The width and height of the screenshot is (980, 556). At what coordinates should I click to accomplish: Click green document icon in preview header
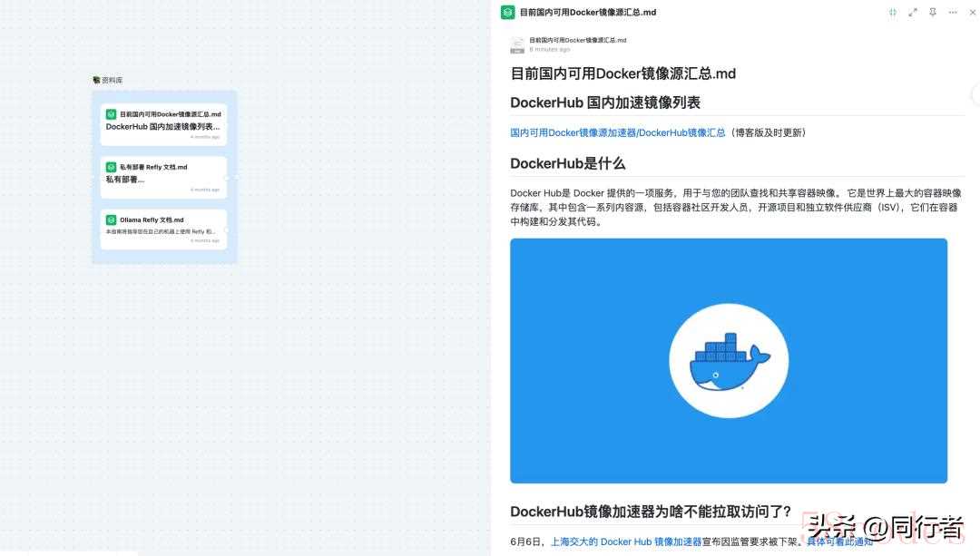pos(508,13)
